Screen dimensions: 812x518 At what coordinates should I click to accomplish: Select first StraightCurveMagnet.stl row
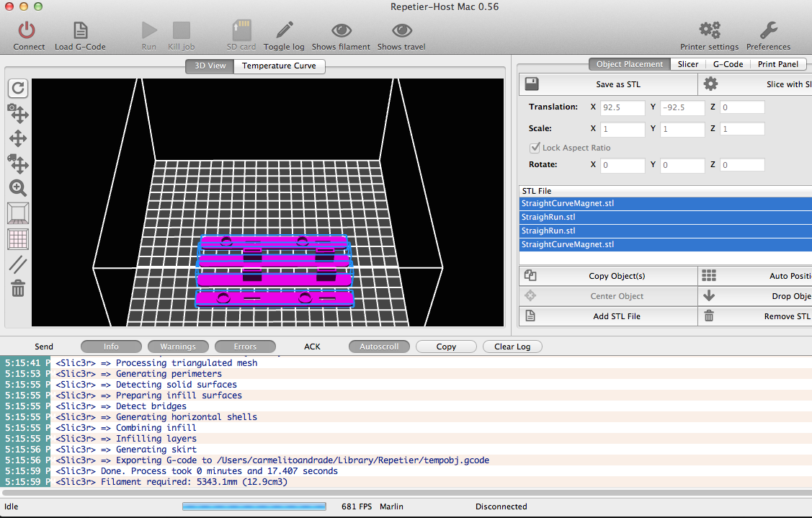point(666,204)
